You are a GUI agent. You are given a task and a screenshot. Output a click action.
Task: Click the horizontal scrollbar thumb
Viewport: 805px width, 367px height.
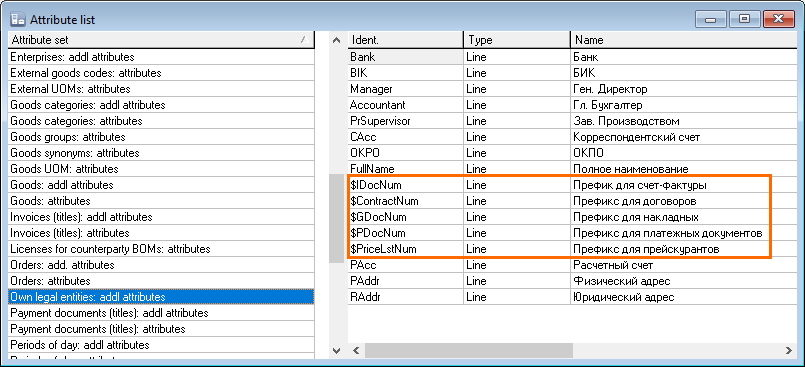pos(468,351)
